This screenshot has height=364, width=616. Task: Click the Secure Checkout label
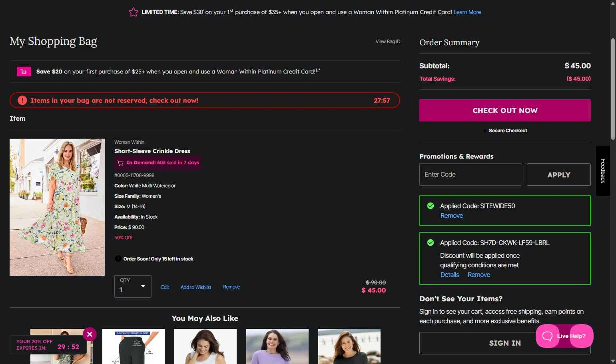pos(508,131)
